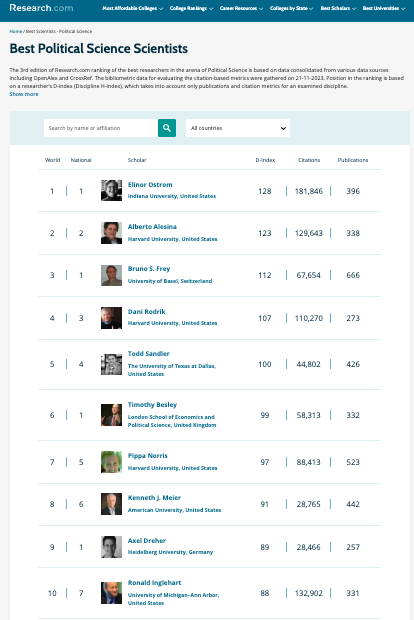This screenshot has width=414, height=620.
Task: Click Pippa Norris's photo thumbnail
Action: [112, 462]
